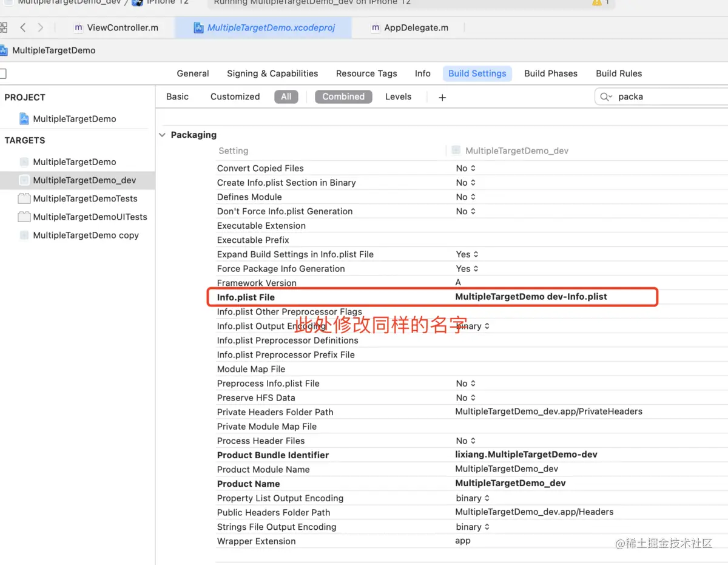The width and height of the screenshot is (728, 565).
Task: Click the Framework Version value A
Action: coord(458,283)
